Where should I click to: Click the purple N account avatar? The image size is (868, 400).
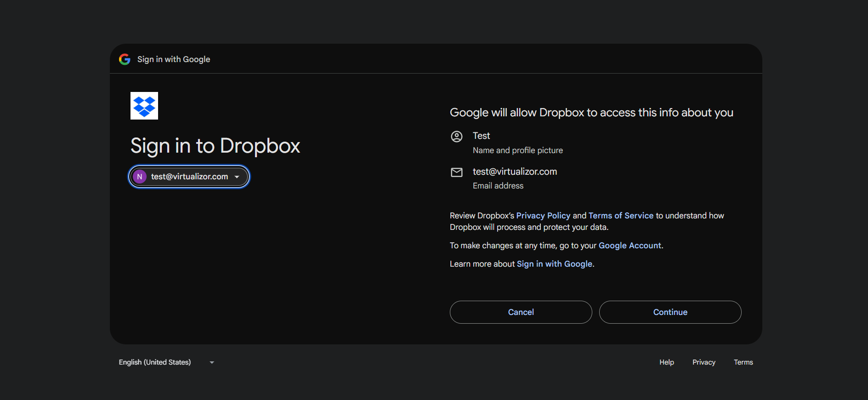[140, 177]
